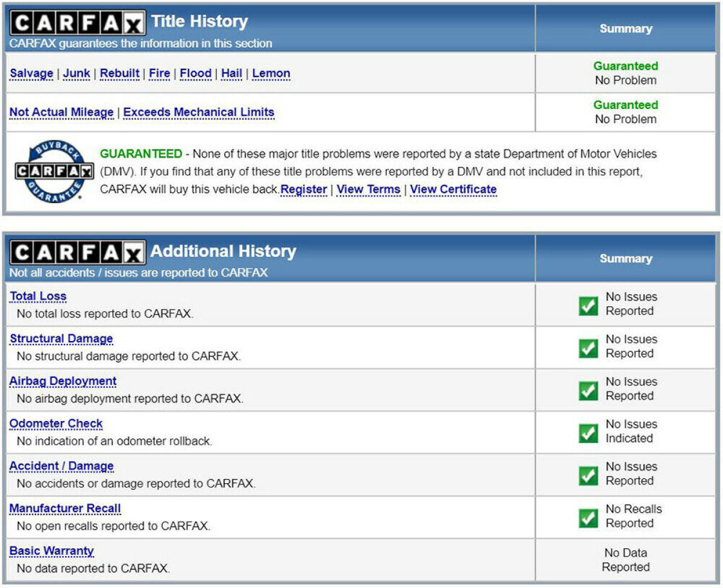This screenshot has width=723, height=588.
Task: Click 'No Issues Reported' in Structural Damage row
Action: coord(631,346)
